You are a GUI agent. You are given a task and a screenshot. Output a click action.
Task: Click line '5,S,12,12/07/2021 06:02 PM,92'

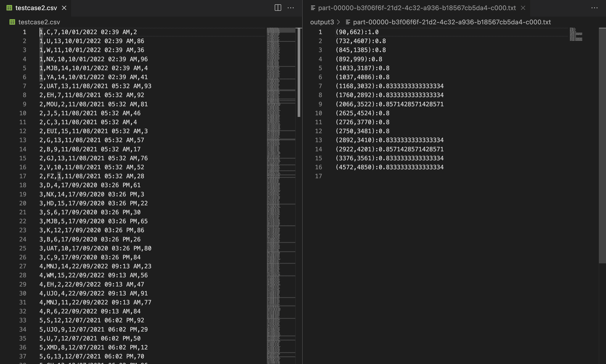(92, 320)
